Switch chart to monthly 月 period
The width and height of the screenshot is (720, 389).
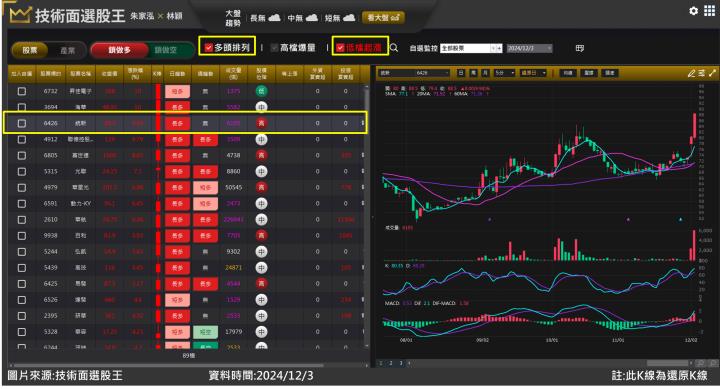pyautogui.click(x=485, y=73)
